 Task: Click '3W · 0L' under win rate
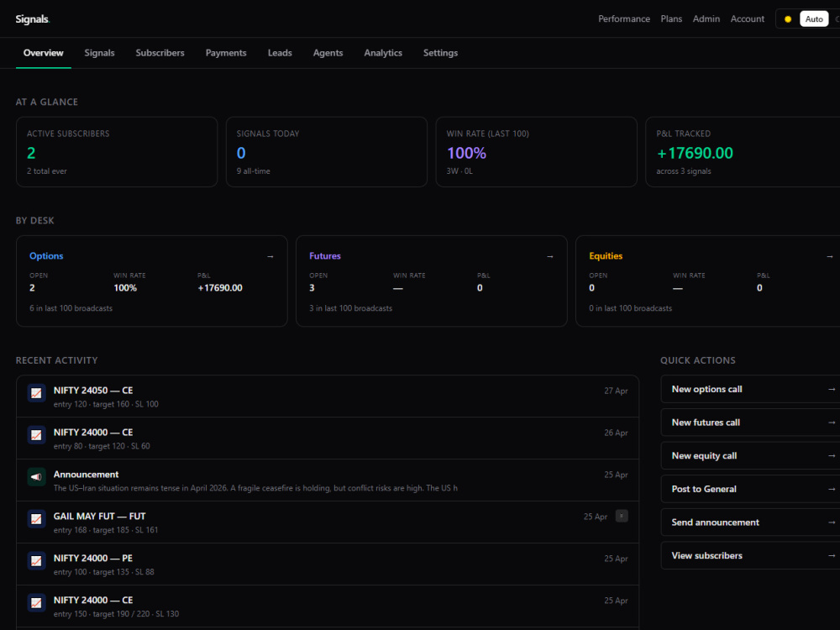pos(459,171)
